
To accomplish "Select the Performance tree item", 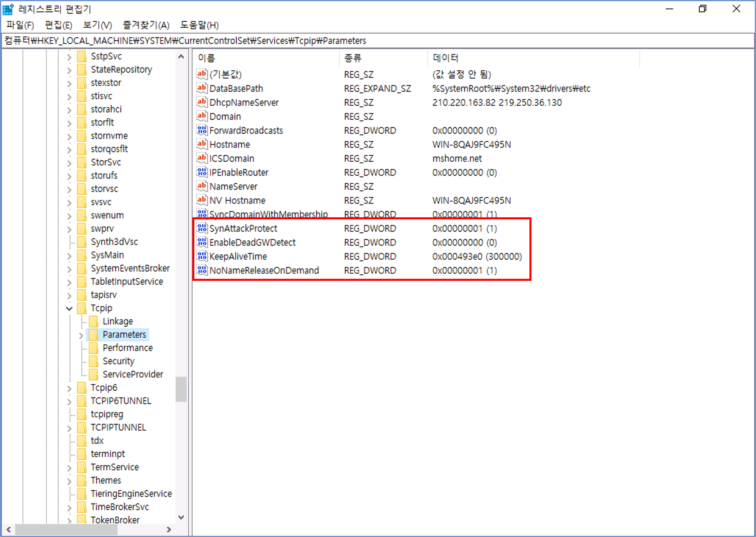I will (x=128, y=348).
